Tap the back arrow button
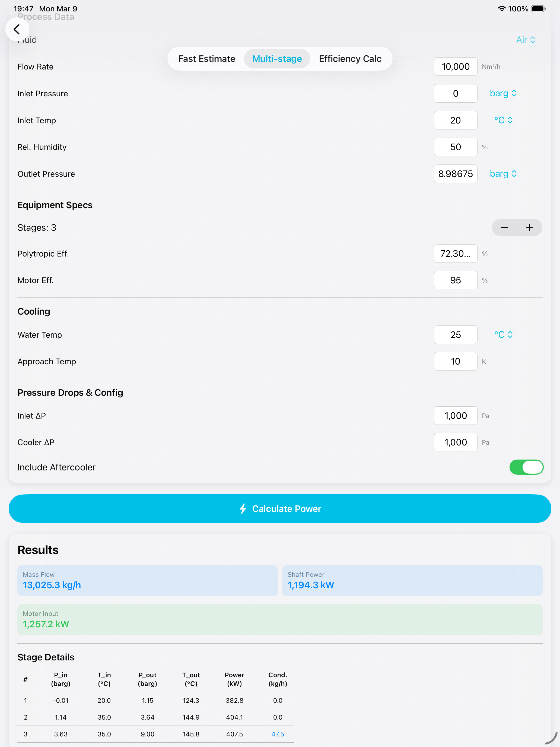Screen dimensions: 560x747 pyautogui.click(x=17, y=29)
